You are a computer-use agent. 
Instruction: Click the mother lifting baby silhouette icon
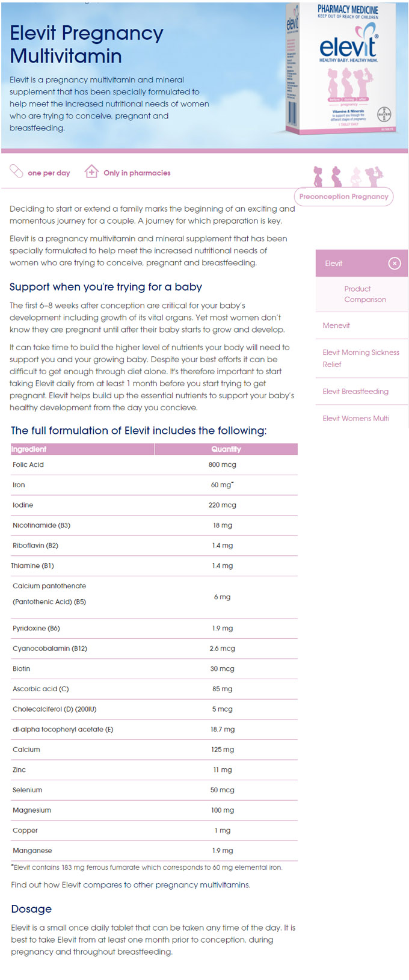374,176
